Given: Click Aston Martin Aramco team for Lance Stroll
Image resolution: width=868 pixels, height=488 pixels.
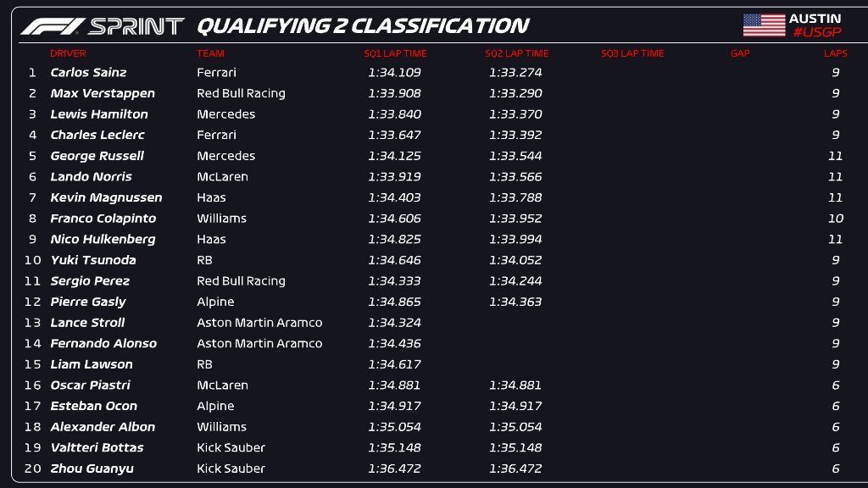Looking at the screenshot, I should click(x=259, y=323).
